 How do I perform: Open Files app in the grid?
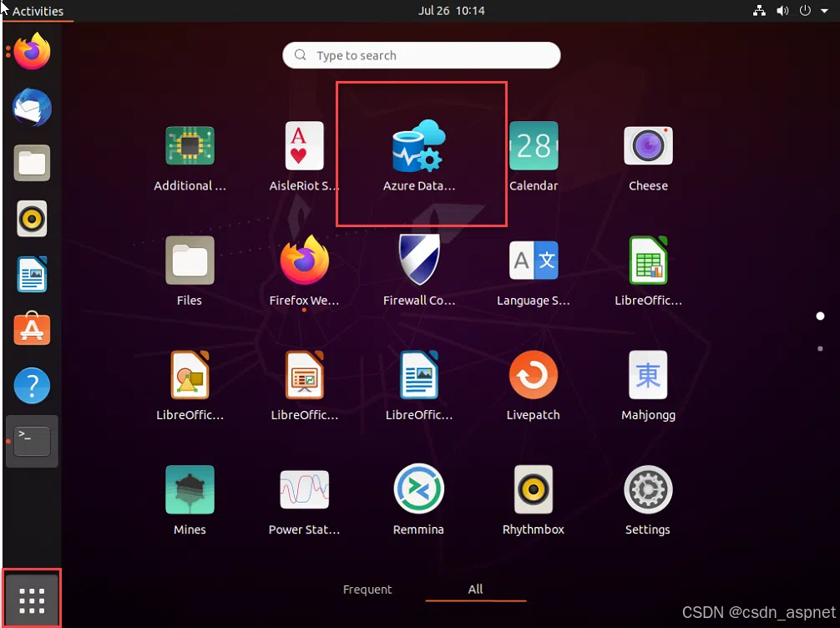pyautogui.click(x=190, y=271)
